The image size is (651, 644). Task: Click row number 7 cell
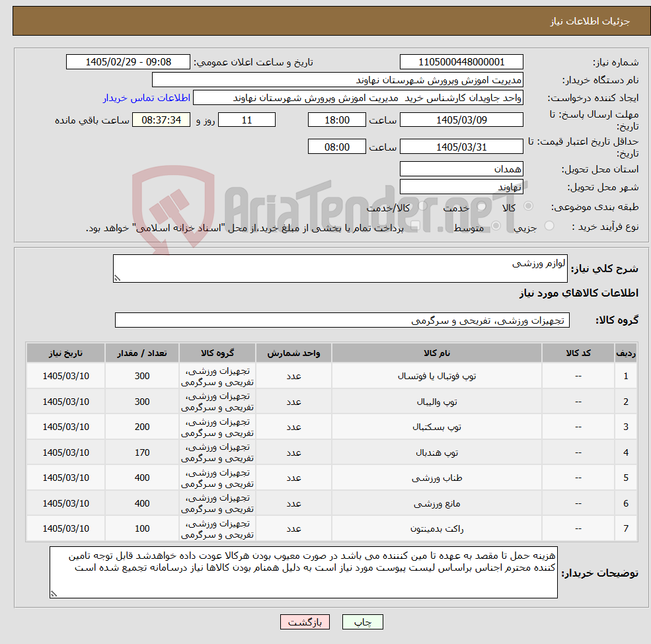click(x=626, y=528)
